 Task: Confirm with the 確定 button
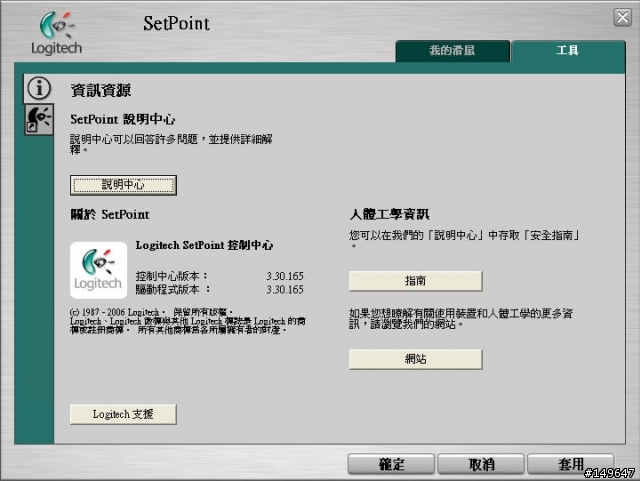391,464
